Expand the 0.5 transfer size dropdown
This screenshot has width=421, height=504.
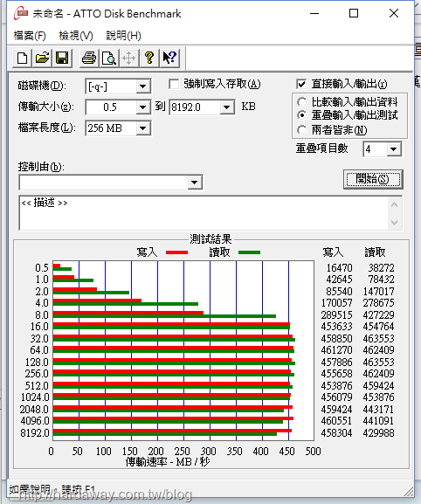tap(142, 107)
